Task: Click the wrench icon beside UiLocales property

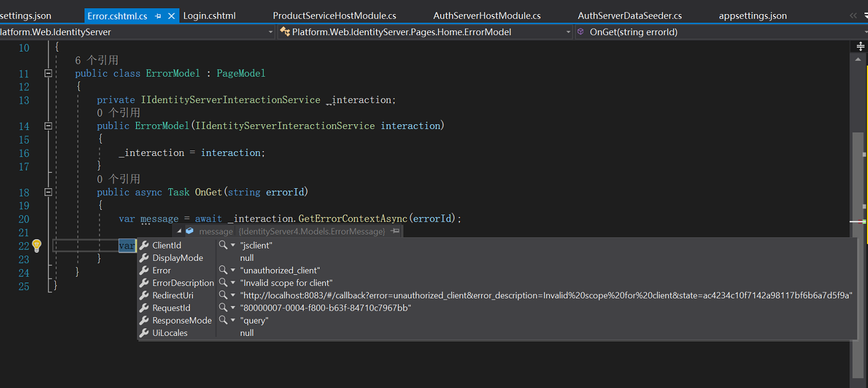Action: 144,332
